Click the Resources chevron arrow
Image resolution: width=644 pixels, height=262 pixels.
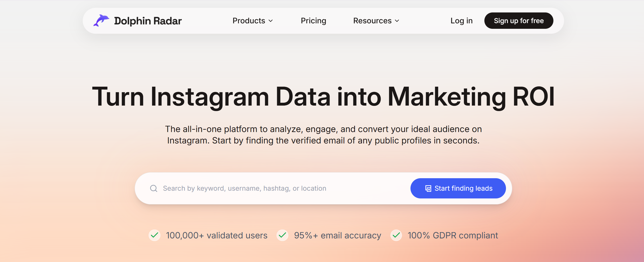click(x=397, y=21)
